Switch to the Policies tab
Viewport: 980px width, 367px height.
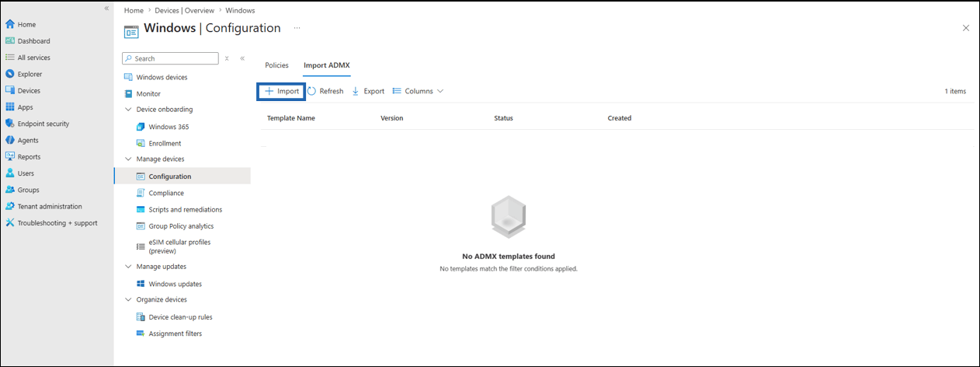pyautogui.click(x=276, y=65)
